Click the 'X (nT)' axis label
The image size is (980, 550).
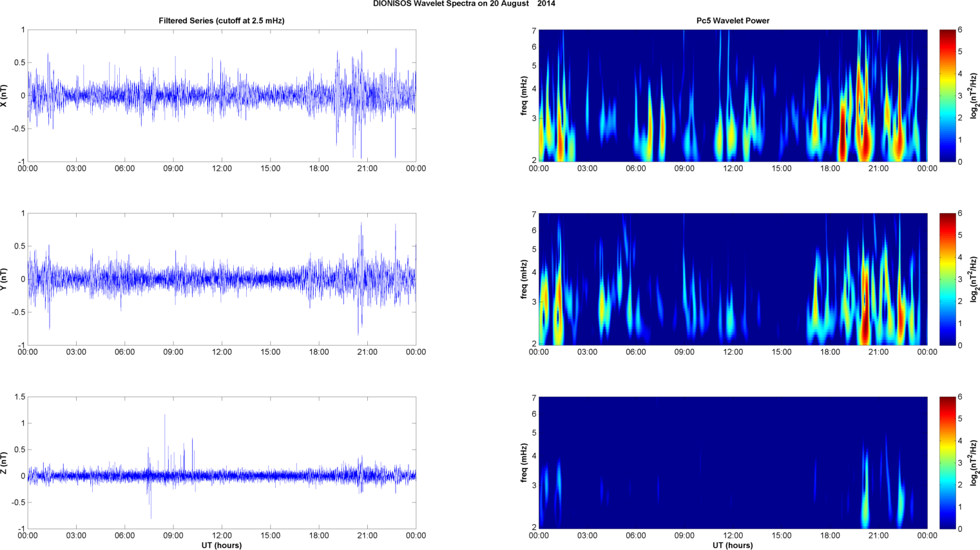[x=5, y=96]
